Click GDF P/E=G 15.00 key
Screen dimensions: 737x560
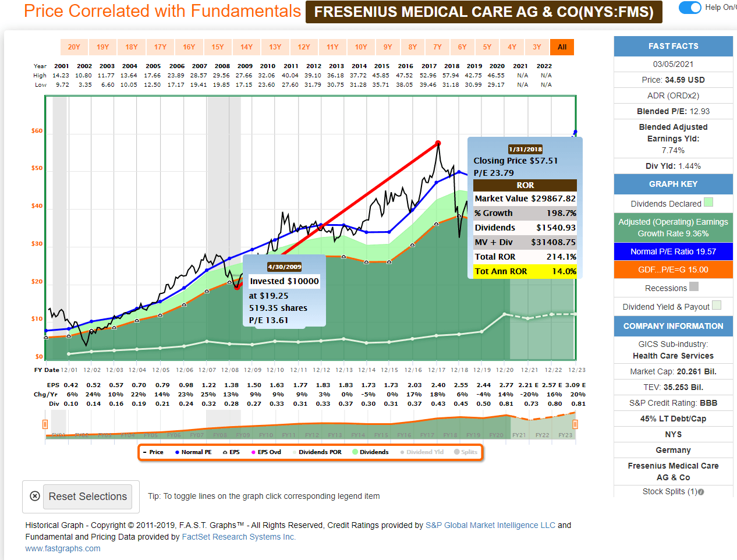[673, 270]
